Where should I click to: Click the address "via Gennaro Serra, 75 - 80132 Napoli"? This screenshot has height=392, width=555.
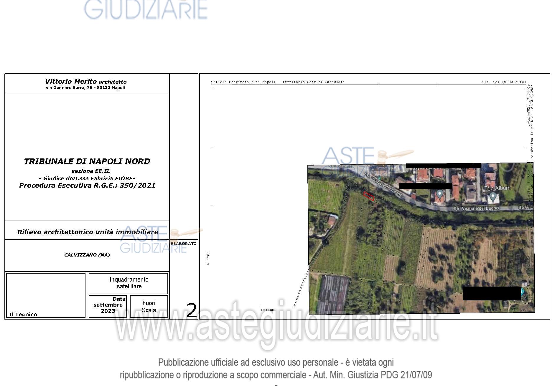tap(85, 88)
